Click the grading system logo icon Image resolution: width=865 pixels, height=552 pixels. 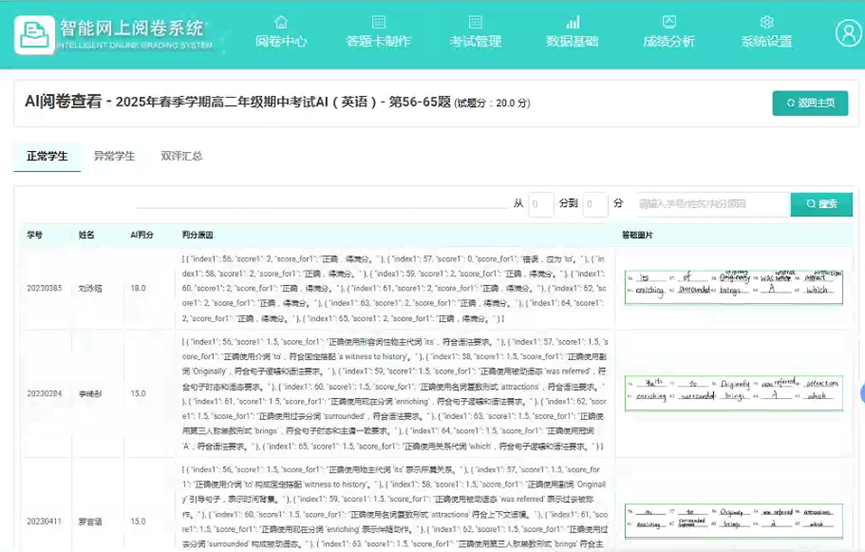click(34, 35)
